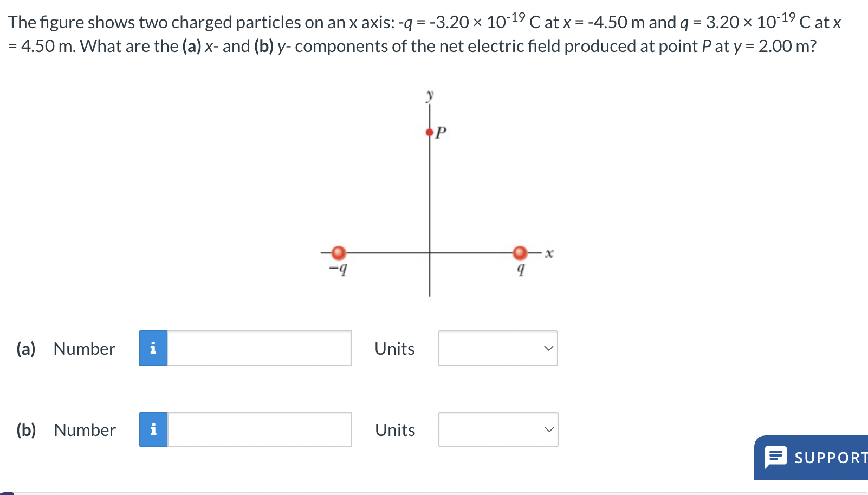
Task: Click the horizontal scrollbar at the bottom
Action: 379,492
